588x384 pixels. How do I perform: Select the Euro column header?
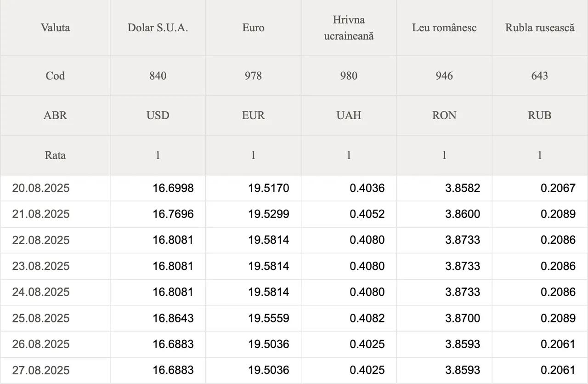point(254,28)
